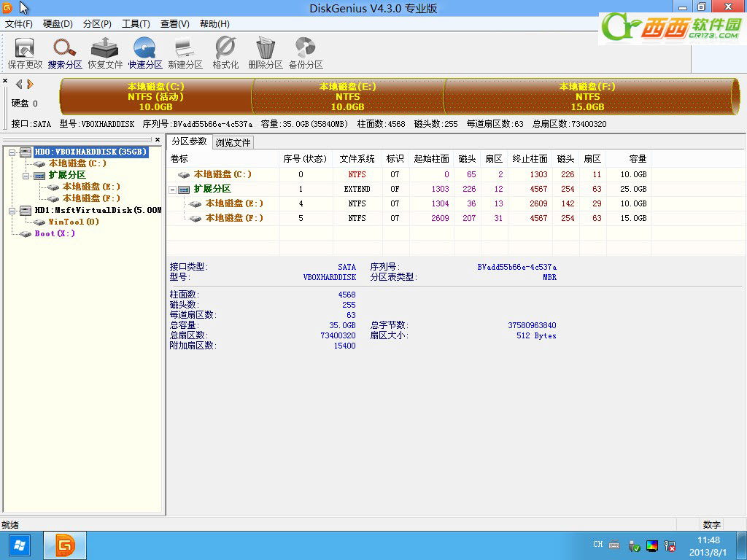Click the Save Changes (保存更改) toolbar icon
Image resolution: width=747 pixels, height=560 pixels.
point(25,53)
